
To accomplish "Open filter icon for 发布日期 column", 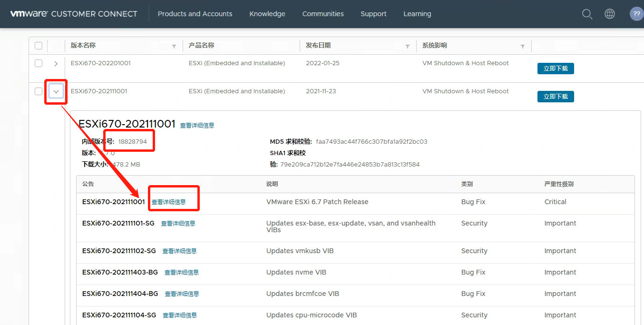I will [x=408, y=46].
